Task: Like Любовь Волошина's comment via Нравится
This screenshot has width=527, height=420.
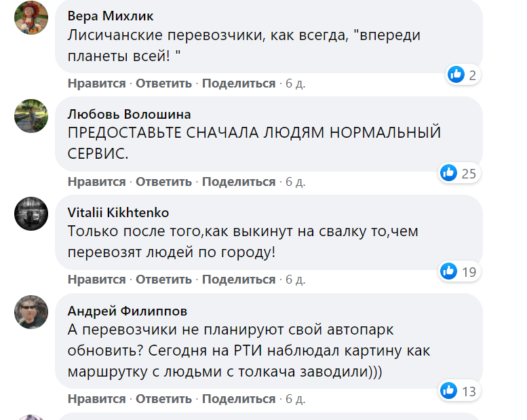Action: click(96, 182)
